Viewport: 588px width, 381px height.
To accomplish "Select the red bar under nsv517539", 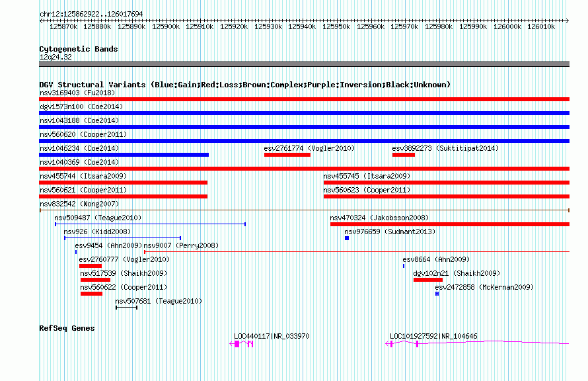I will pyautogui.click(x=96, y=280).
